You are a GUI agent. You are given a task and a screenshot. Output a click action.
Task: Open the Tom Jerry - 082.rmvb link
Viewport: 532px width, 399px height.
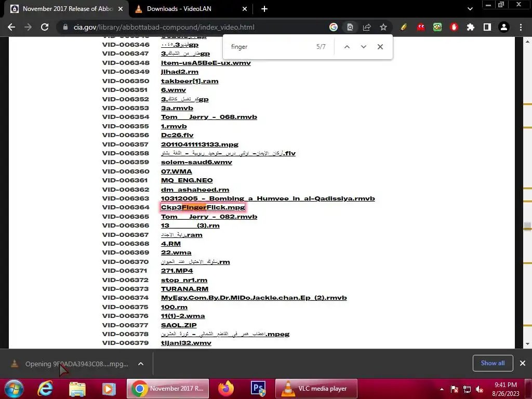point(209,217)
